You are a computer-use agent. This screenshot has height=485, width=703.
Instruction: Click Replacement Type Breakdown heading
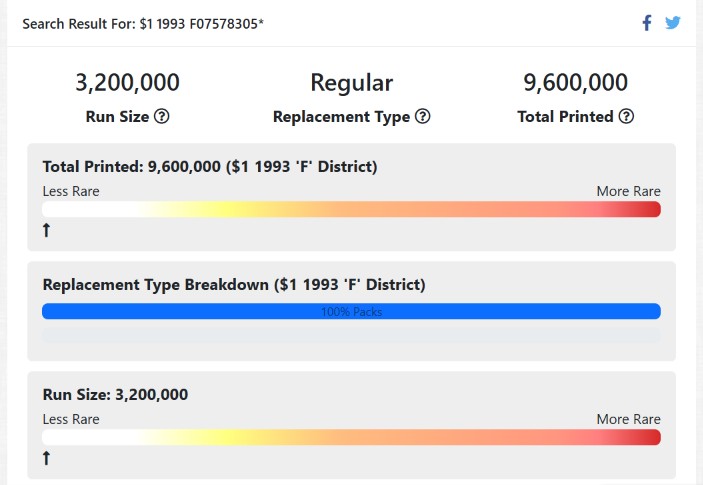pyautogui.click(x=234, y=285)
